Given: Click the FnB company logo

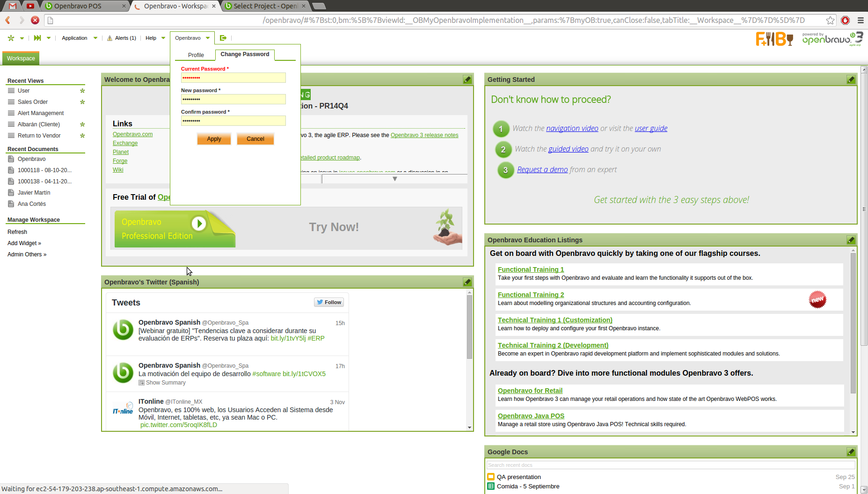Looking at the screenshot, I should click(x=774, y=39).
